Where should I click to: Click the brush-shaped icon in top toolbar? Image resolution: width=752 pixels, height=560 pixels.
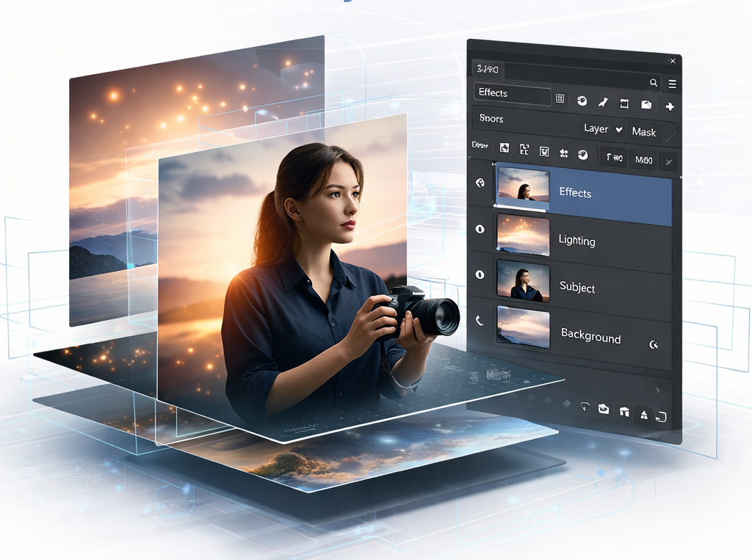[x=602, y=102]
